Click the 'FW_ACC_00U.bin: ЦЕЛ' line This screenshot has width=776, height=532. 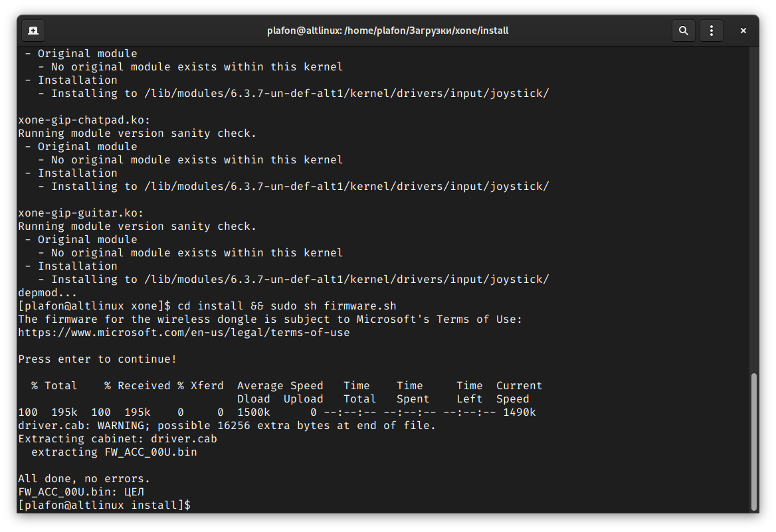(81, 492)
